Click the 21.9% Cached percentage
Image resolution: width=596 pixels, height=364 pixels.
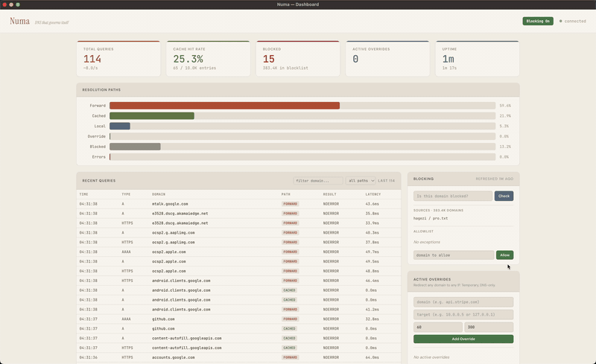pyautogui.click(x=505, y=116)
